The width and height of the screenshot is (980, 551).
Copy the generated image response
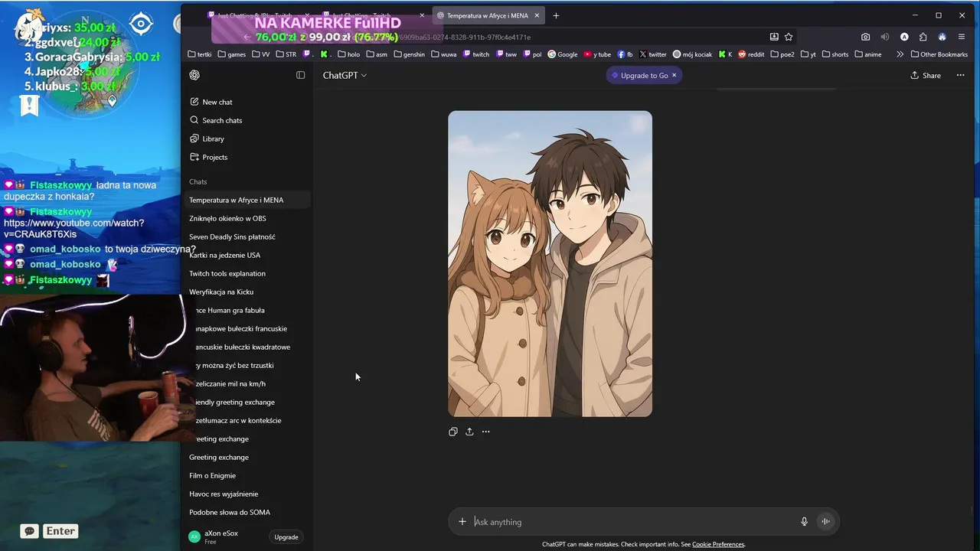(x=453, y=432)
